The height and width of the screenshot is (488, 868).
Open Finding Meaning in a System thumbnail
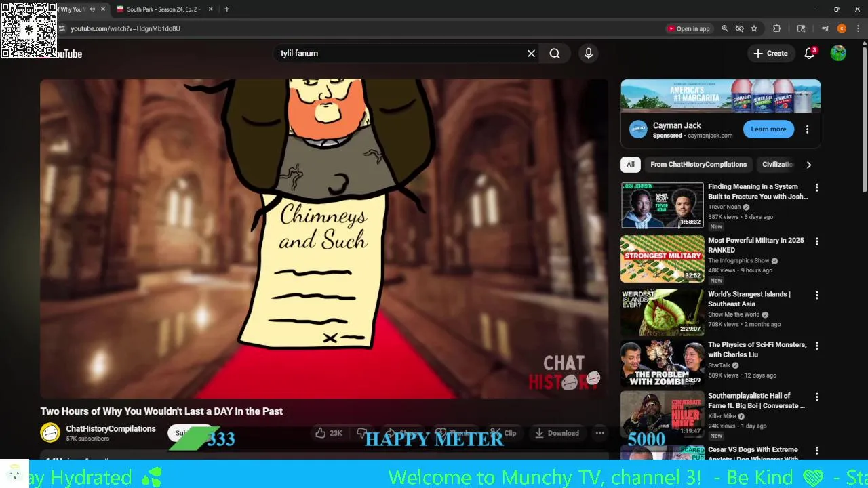coord(662,205)
